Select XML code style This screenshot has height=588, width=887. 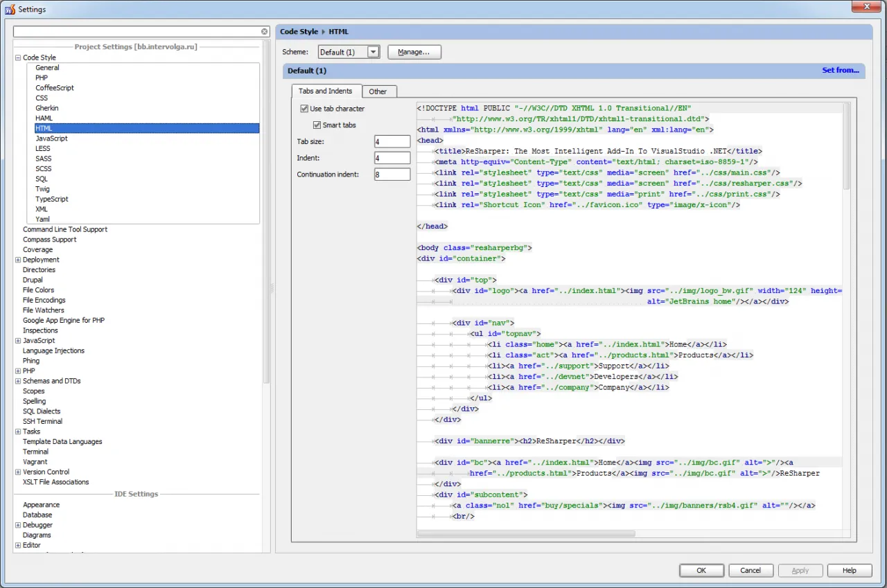click(x=42, y=209)
